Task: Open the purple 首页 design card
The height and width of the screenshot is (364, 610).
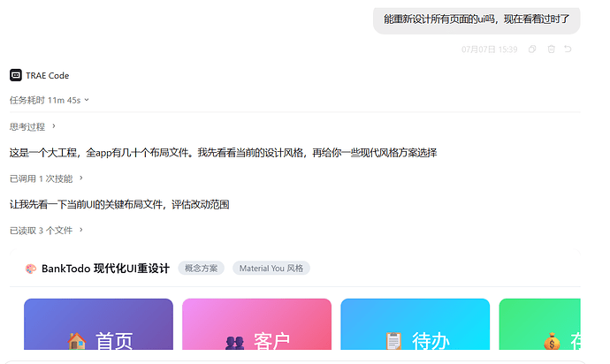Action: [x=98, y=324]
